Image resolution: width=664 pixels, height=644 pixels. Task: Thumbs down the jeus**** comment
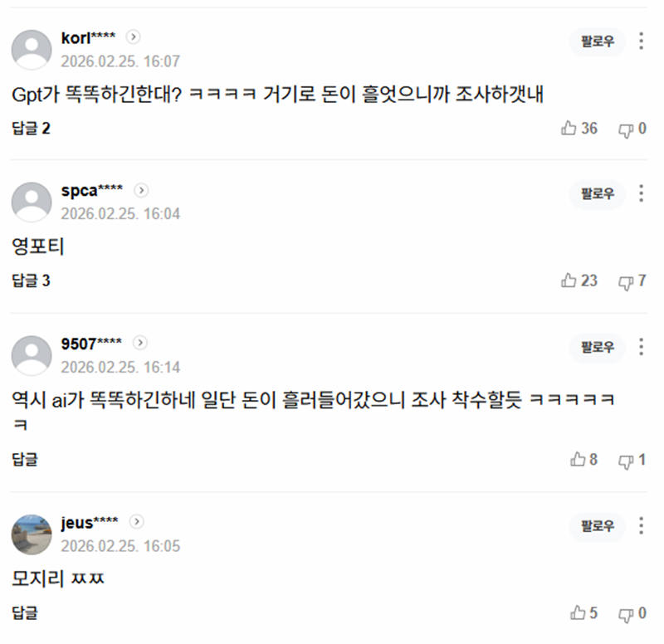point(632,613)
